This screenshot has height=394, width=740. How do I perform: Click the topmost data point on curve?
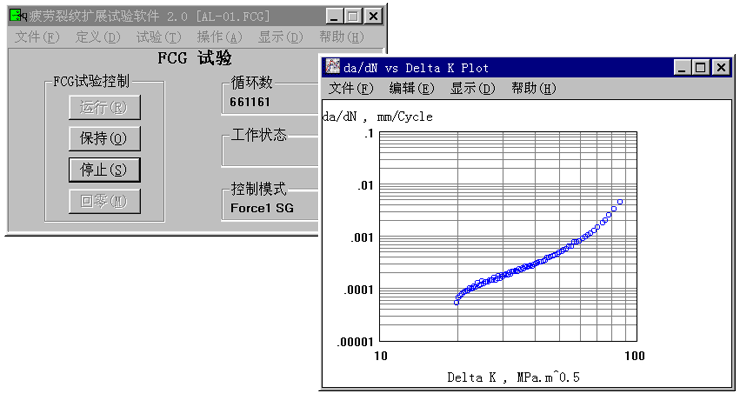tap(620, 202)
